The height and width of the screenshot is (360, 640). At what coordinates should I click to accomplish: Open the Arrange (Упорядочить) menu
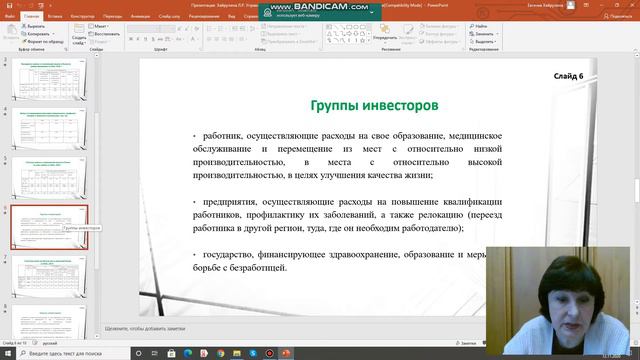(385, 34)
